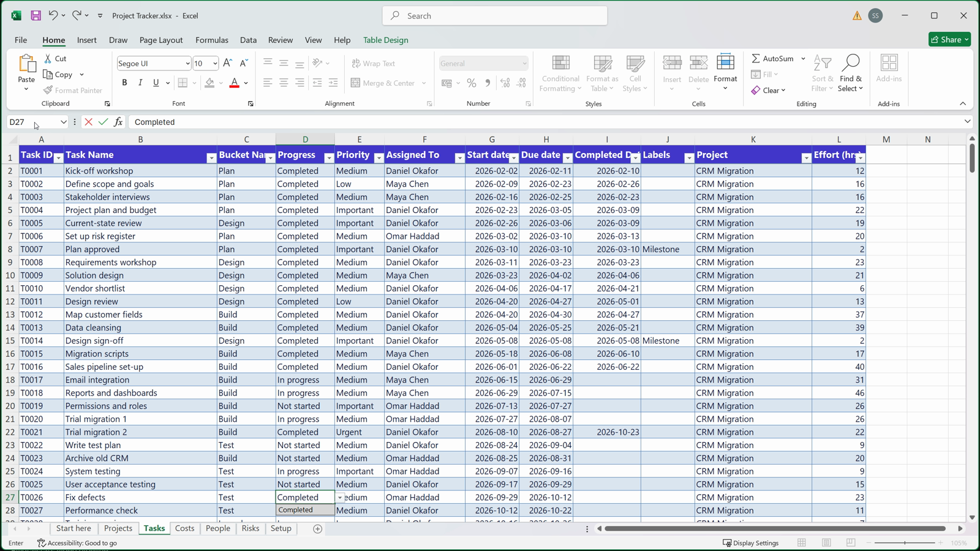Open the Project column filter dropdown
980x551 pixels.
tap(806, 158)
